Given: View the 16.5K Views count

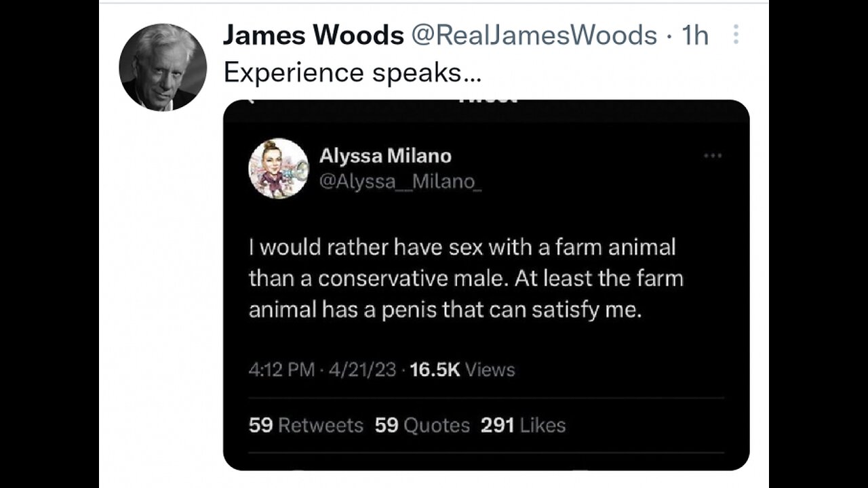Looking at the screenshot, I should 463,369.
